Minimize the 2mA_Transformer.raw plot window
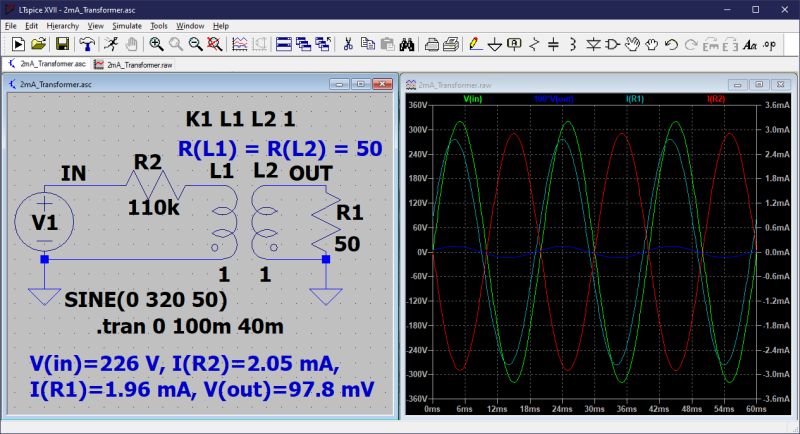 tap(737, 85)
